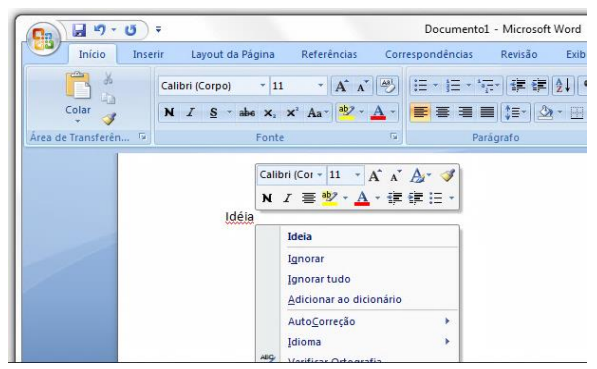This screenshot has width=597, height=369.
Task: Decrease font size in the ribbon
Action: pyautogui.click(x=362, y=86)
